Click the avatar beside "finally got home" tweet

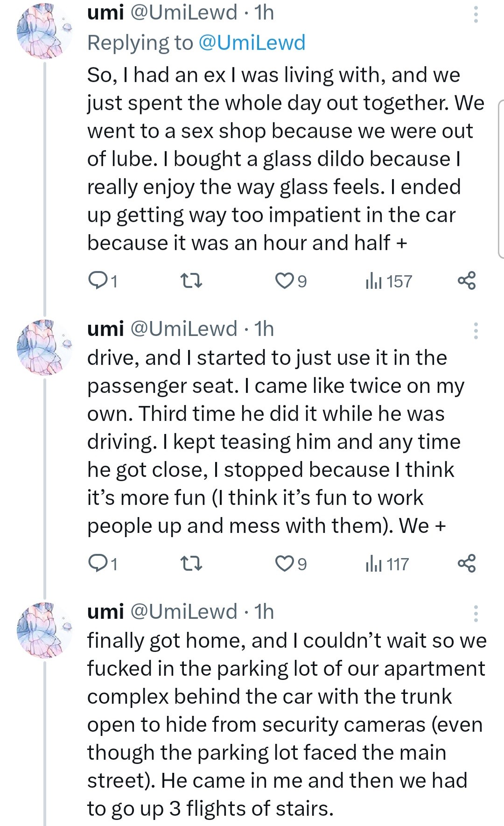pos(44,630)
